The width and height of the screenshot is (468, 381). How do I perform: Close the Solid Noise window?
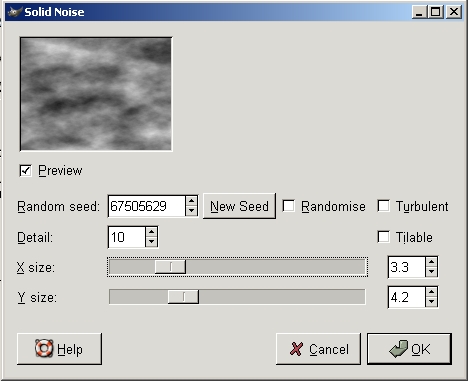point(454,12)
